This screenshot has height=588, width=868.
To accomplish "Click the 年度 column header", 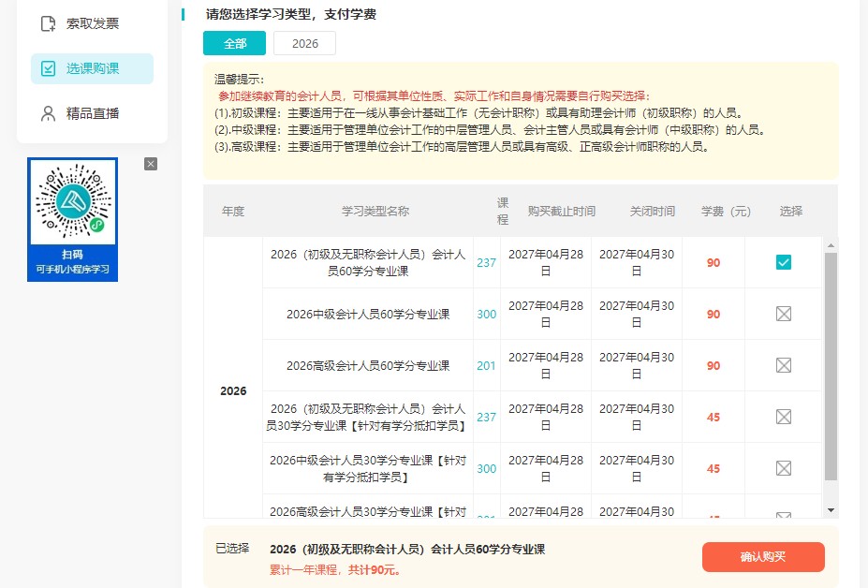I will click(x=233, y=211).
